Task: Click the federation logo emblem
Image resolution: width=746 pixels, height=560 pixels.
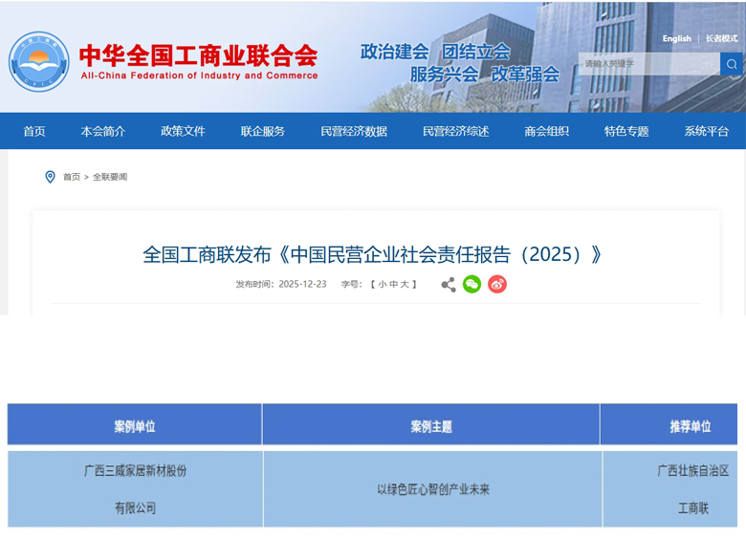Action: point(39,61)
